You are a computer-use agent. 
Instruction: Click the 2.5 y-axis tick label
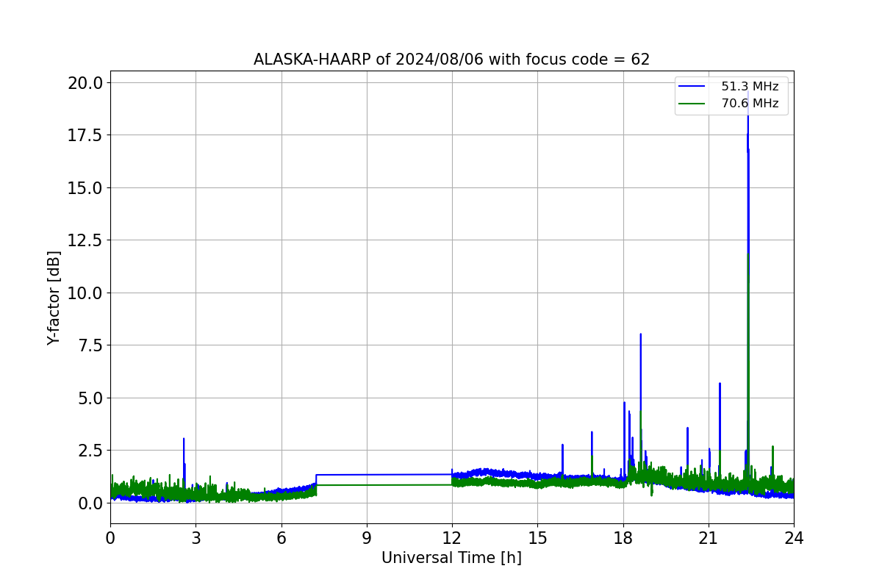[89, 451]
